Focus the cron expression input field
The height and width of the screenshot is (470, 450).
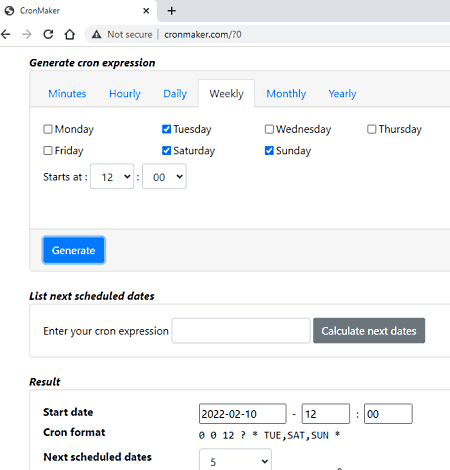(x=241, y=331)
